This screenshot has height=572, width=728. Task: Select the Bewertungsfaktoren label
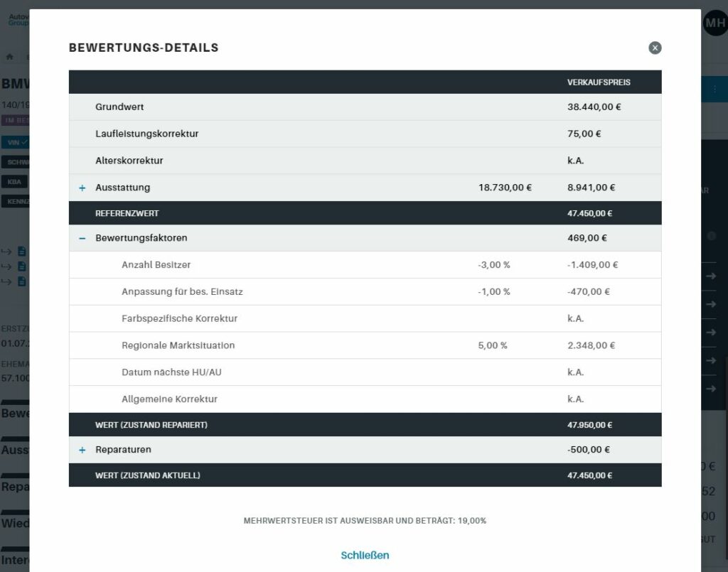[141, 238]
